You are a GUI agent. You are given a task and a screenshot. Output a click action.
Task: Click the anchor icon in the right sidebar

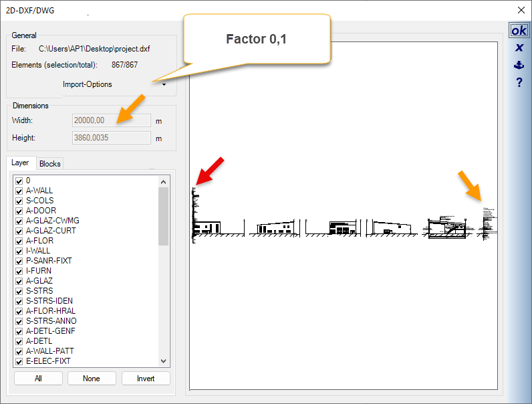point(519,66)
